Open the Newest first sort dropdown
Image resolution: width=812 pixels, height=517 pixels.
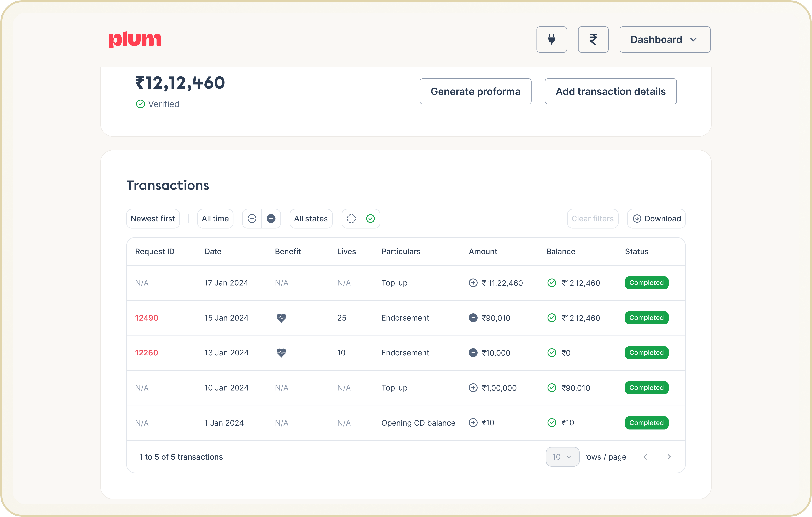pyautogui.click(x=153, y=218)
